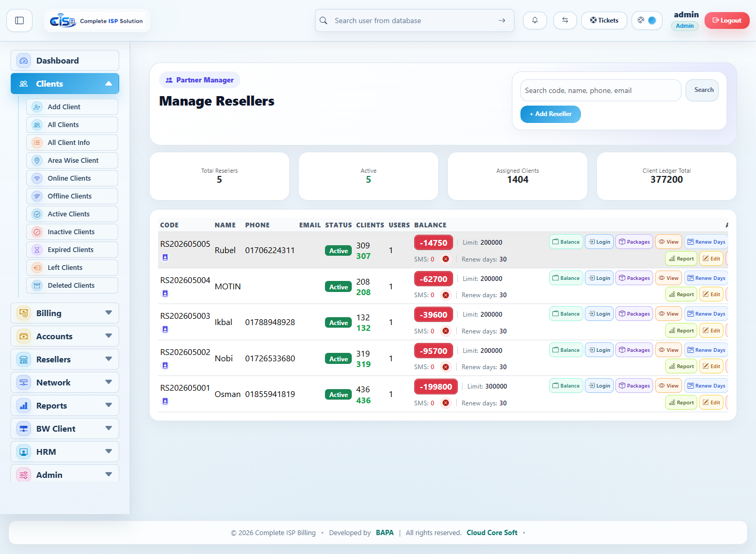
Task: Show Offline Clients
Action: [x=72, y=196]
